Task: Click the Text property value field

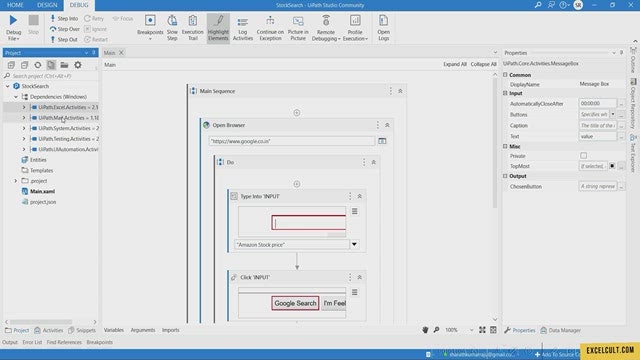Action: point(598,136)
